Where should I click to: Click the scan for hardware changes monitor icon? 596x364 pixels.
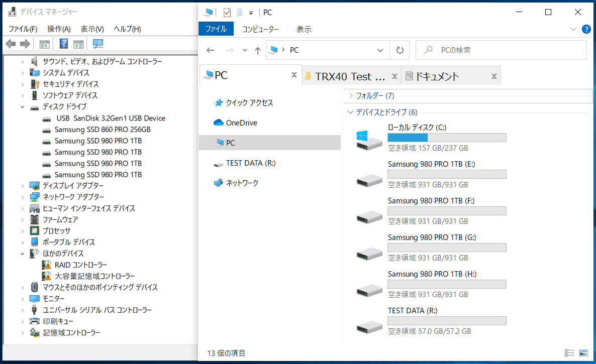97,44
